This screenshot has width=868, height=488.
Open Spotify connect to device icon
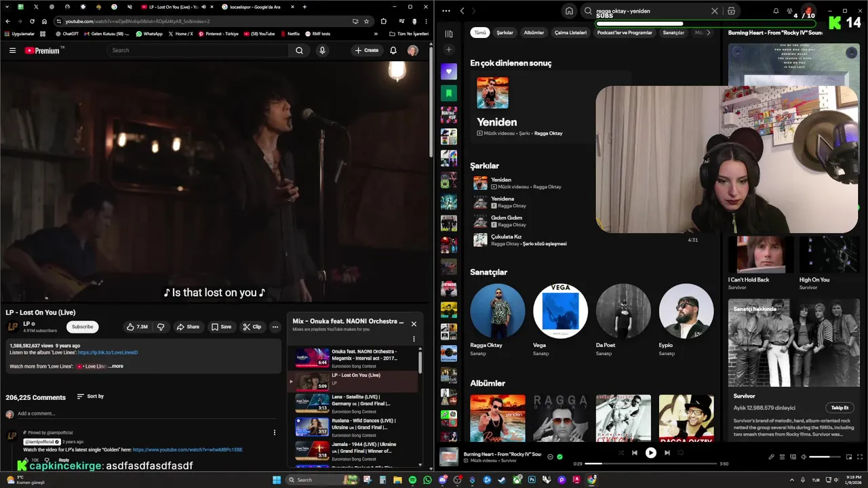point(793,457)
